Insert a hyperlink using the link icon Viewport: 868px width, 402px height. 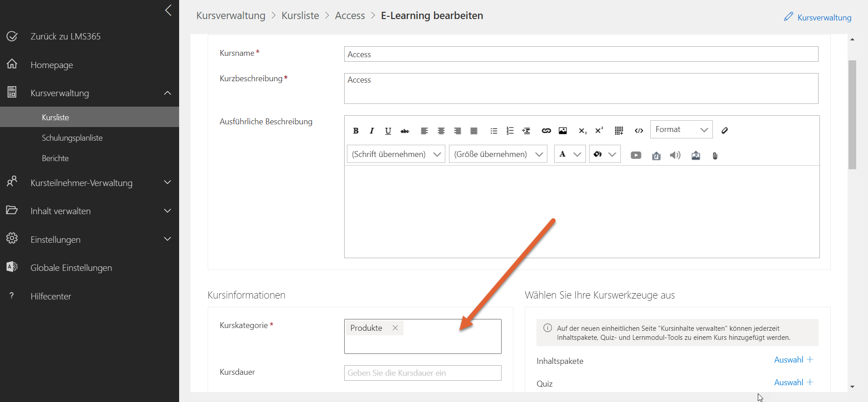point(546,131)
